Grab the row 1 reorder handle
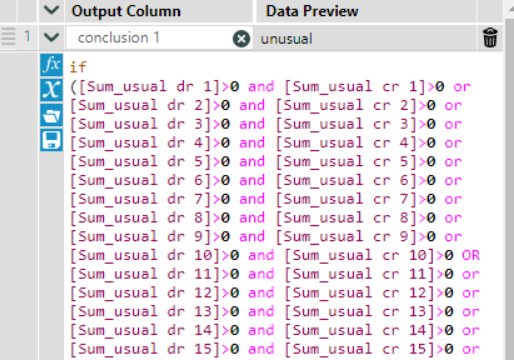The width and height of the screenshot is (514, 360). [8, 37]
